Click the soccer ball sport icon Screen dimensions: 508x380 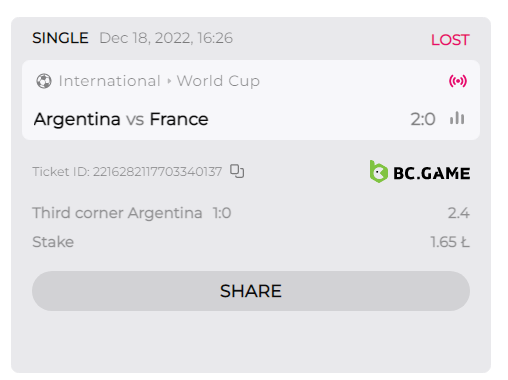pos(44,81)
